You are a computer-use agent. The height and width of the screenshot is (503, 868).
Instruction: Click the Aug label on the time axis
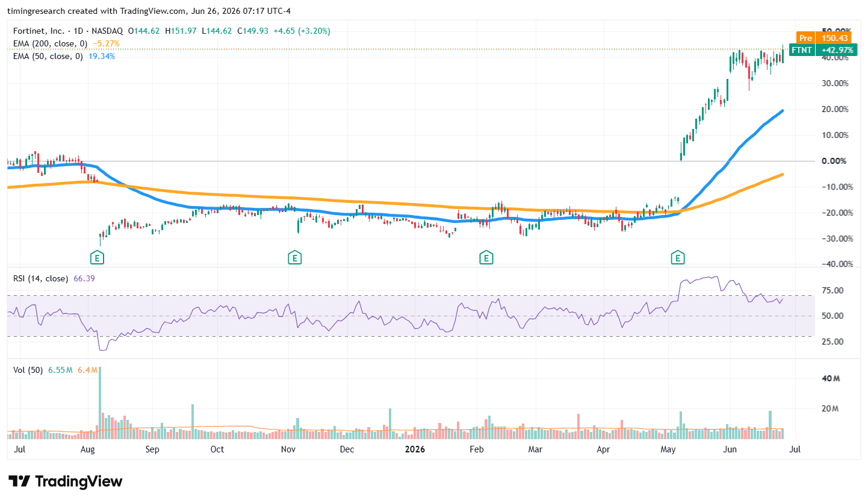pyautogui.click(x=87, y=449)
